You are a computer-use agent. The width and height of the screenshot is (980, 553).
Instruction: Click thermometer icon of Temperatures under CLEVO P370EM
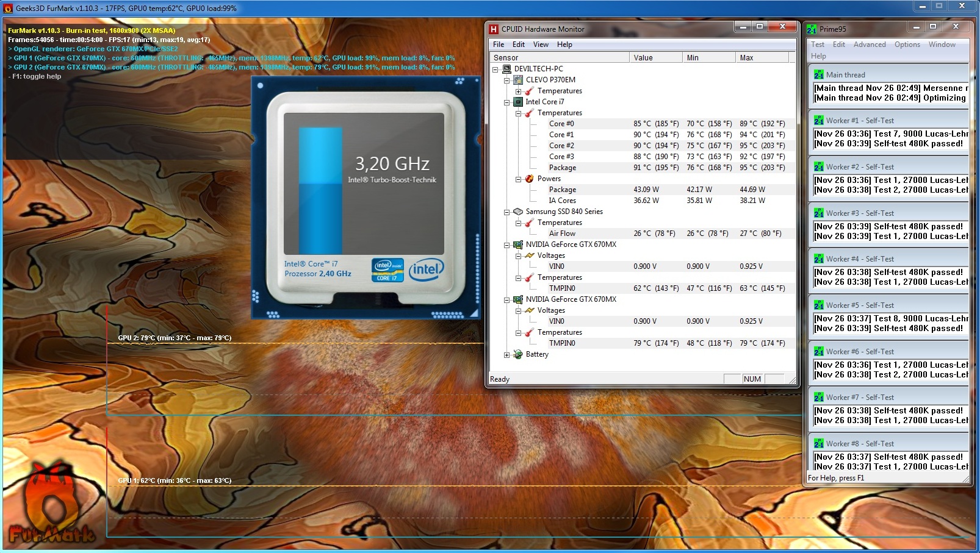tap(530, 91)
